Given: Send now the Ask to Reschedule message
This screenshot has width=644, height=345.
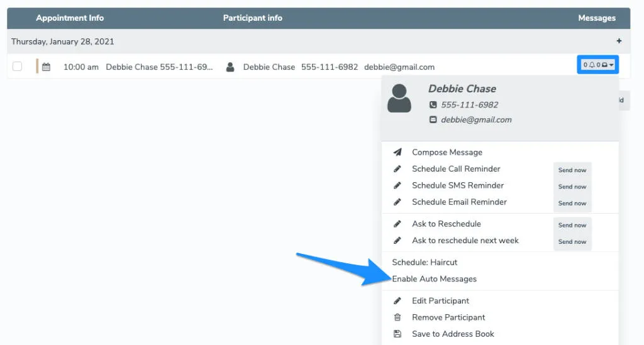Looking at the screenshot, I should [x=572, y=225].
